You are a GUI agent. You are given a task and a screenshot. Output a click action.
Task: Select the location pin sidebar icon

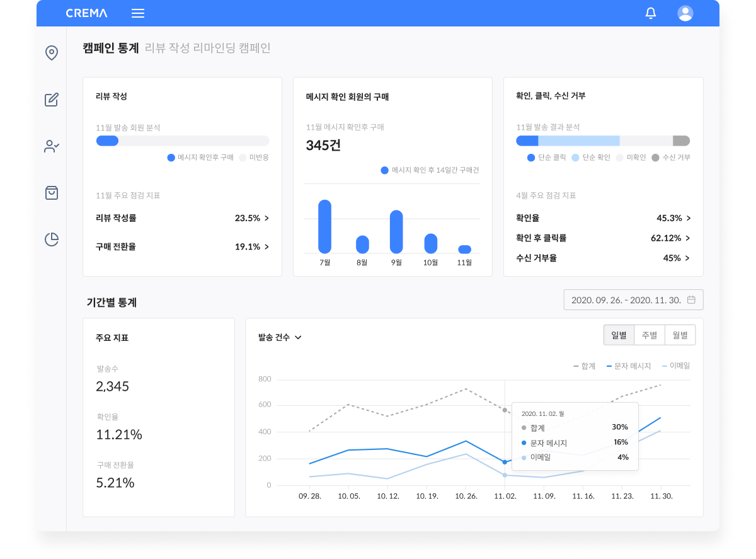coord(52,53)
